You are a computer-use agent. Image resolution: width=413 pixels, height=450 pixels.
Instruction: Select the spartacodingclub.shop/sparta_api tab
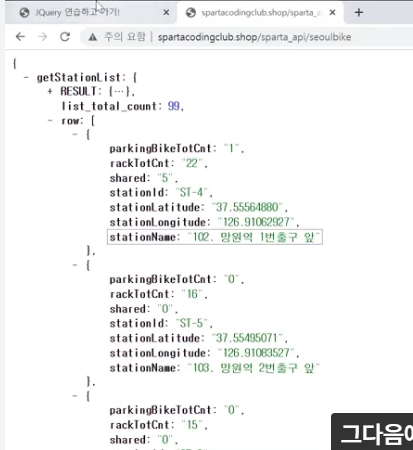tap(260, 13)
